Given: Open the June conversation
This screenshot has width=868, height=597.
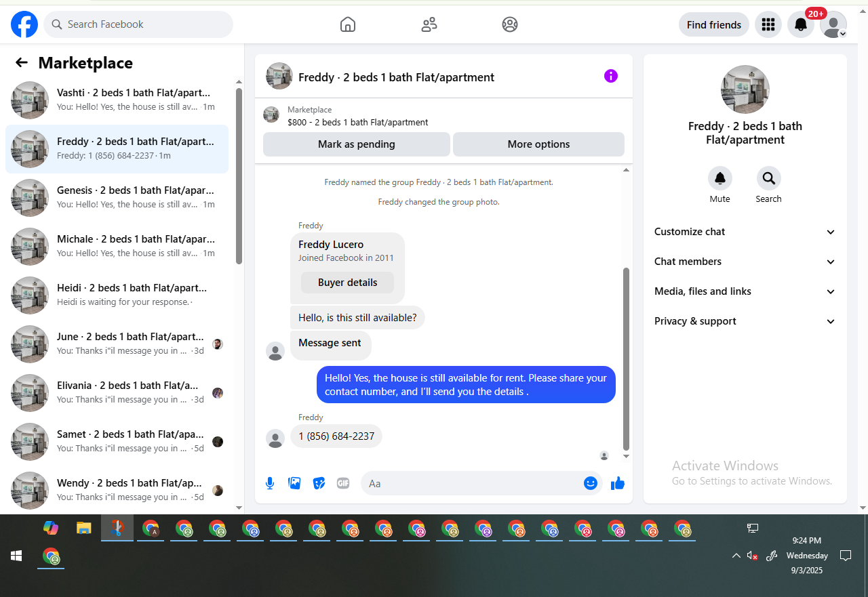Looking at the screenshot, I should pos(117,344).
